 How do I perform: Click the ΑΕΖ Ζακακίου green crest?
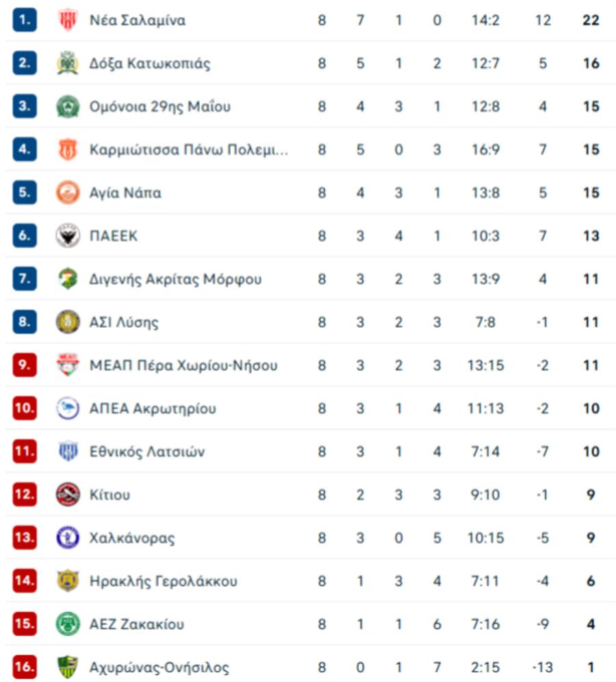[x=67, y=624]
